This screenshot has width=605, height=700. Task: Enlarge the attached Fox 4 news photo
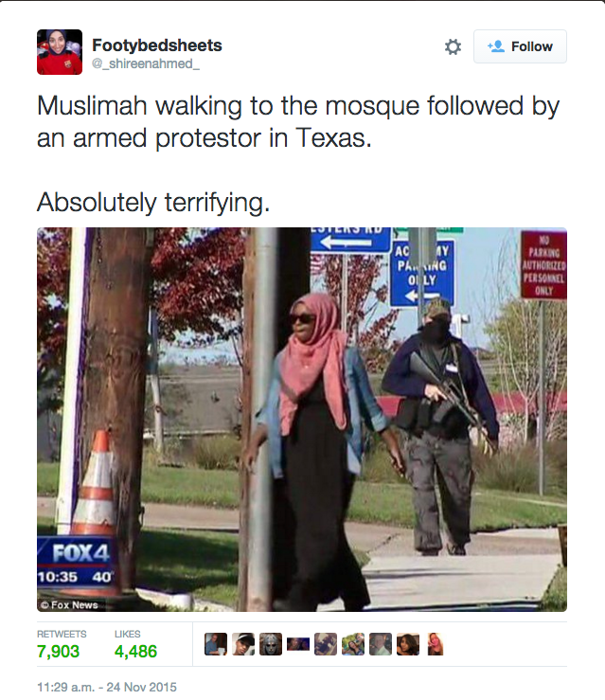click(302, 420)
